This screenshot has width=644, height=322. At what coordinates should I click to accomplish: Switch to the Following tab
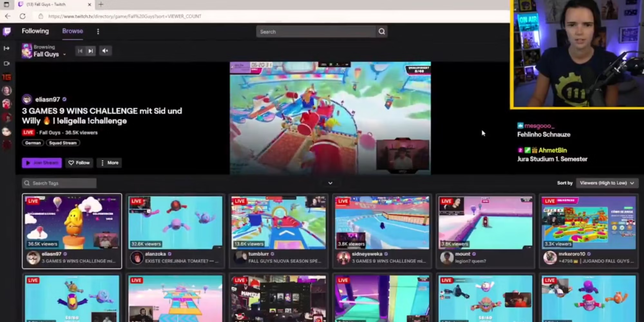(35, 31)
